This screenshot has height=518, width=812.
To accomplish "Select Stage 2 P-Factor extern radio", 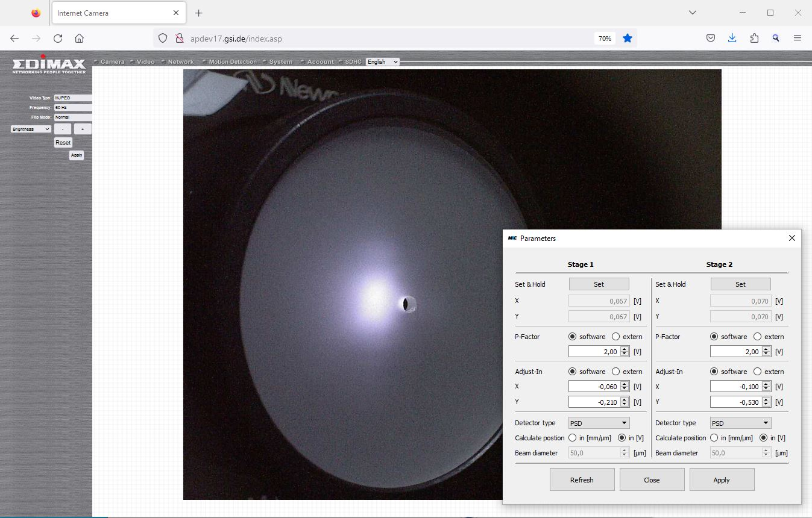I will (x=757, y=337).
